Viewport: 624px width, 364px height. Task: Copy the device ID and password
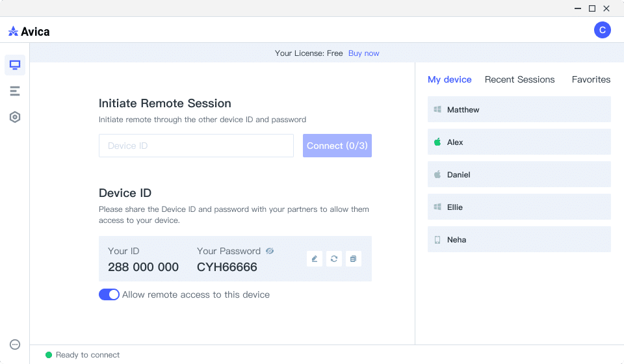(x=353, y=259)
